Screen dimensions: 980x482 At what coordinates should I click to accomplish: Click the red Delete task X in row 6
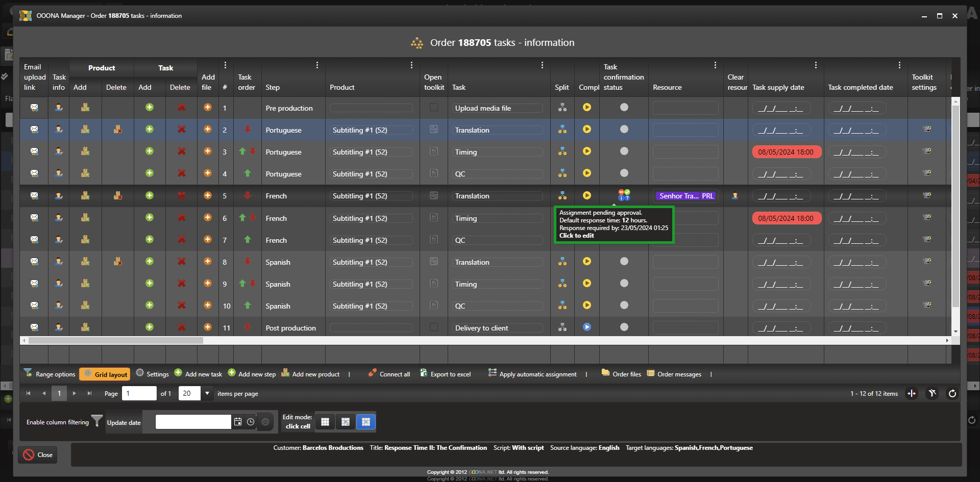point(181,218)
